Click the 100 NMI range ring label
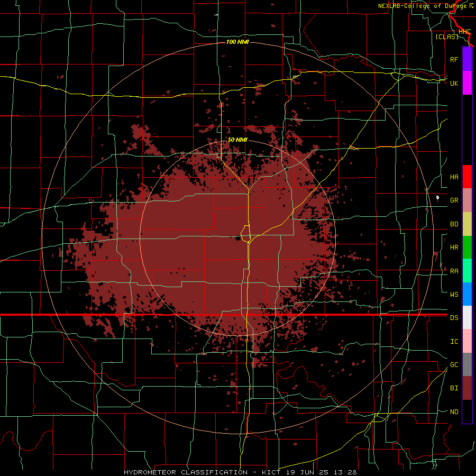Screen dimensions: 476x476 (x=237, y=42)
